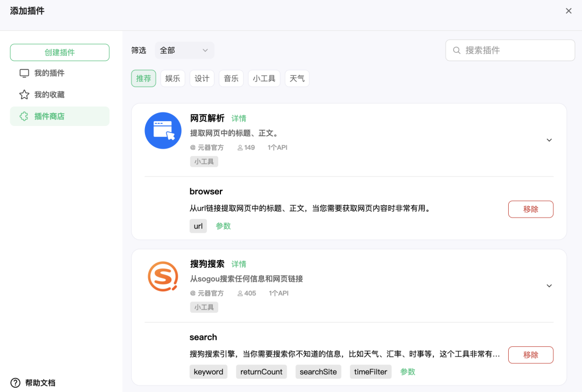Click the 插件商店 puzzle piece icon

point(24,116)
